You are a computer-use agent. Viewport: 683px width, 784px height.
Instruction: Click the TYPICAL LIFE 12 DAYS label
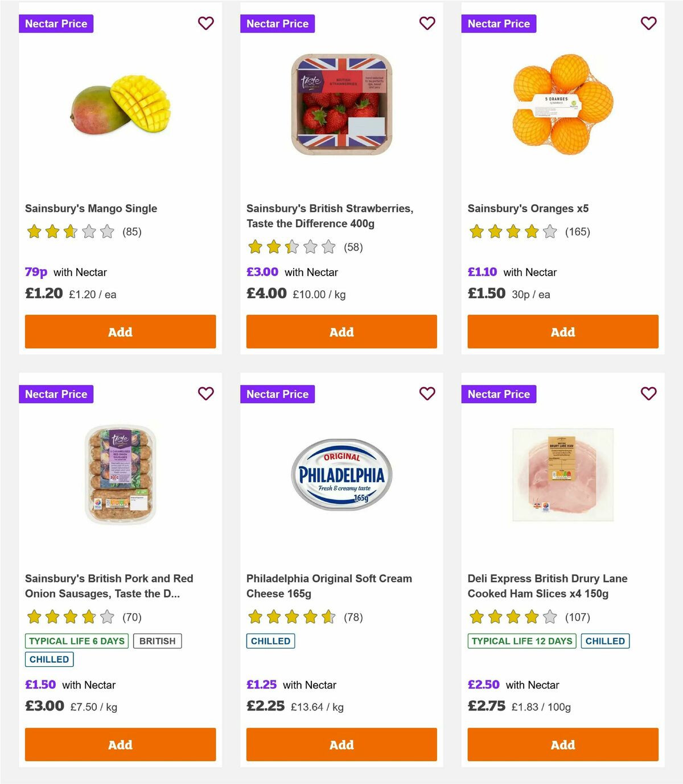click(x=521, y=641)
